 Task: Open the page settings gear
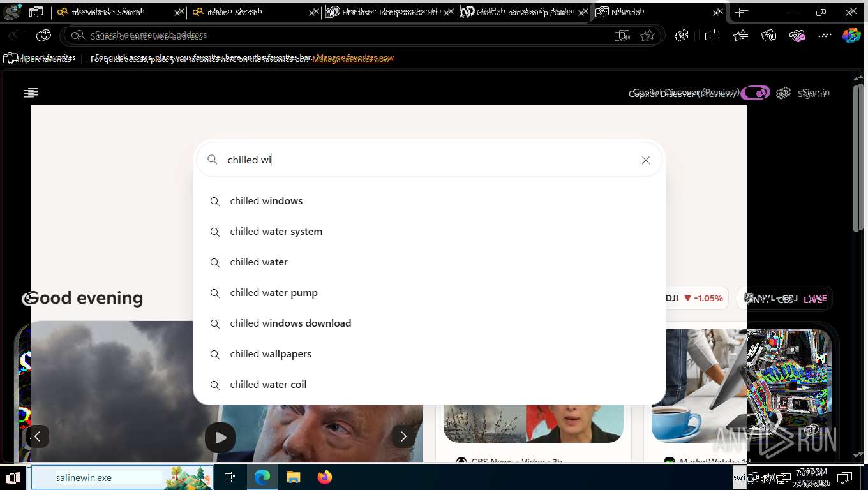[784, 93]
